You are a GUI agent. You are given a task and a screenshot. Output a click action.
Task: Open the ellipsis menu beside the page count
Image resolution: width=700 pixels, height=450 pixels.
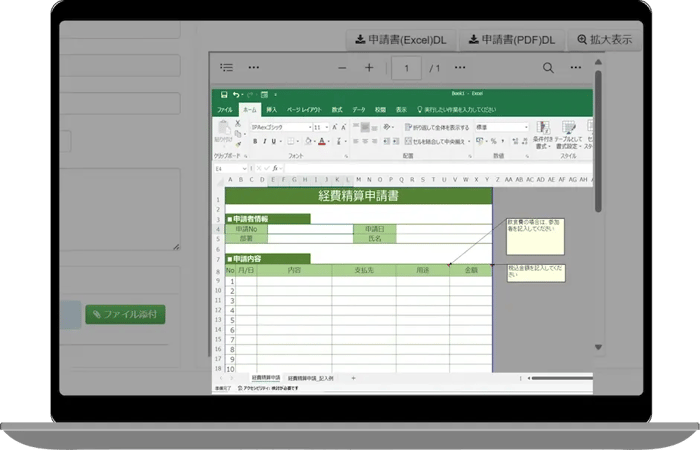point(460,67)
